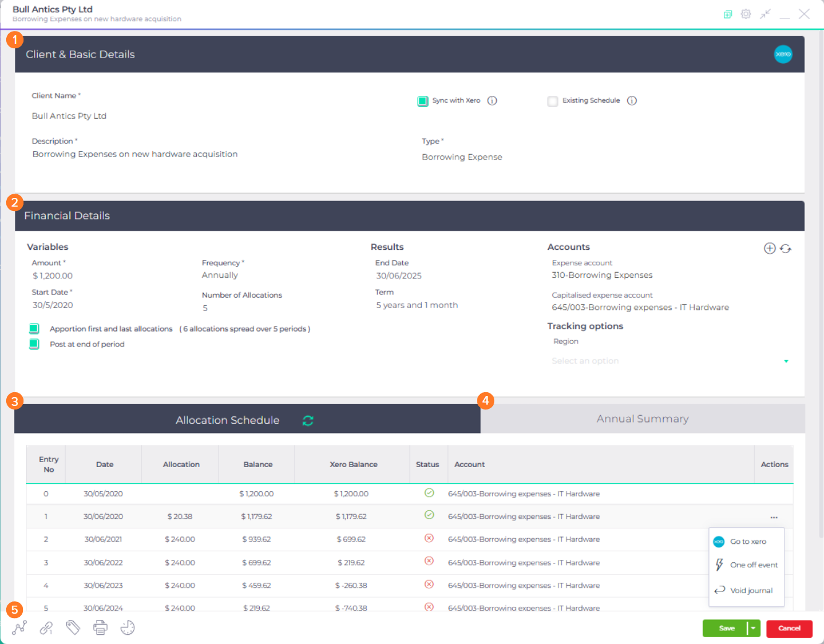Choose One off event in the actions menu

(753, 565)
